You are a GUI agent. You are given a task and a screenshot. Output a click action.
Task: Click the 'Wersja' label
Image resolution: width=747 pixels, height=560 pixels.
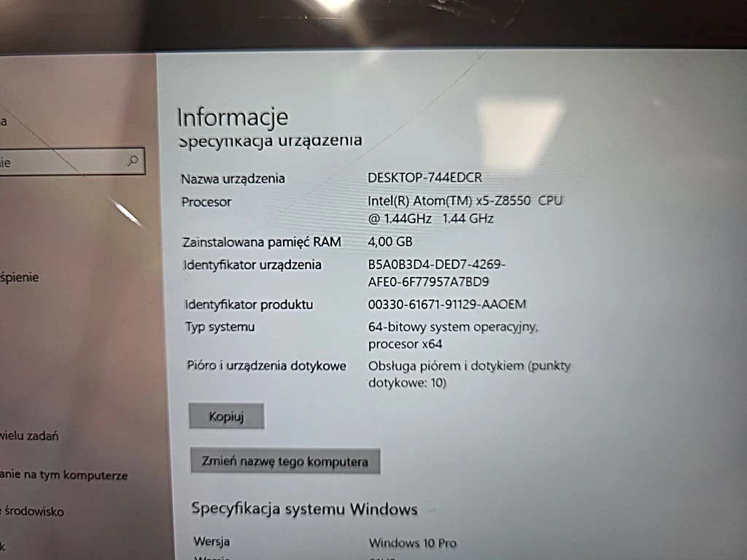212,542
